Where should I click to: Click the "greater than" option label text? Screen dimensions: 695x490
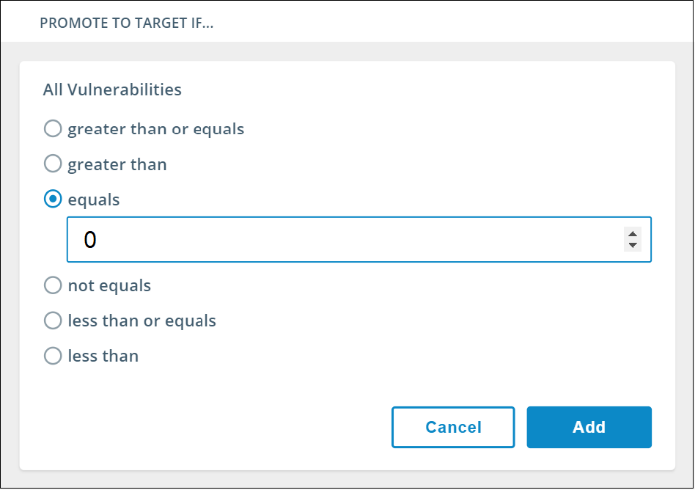pyautogui.click(x=117, y=164)
